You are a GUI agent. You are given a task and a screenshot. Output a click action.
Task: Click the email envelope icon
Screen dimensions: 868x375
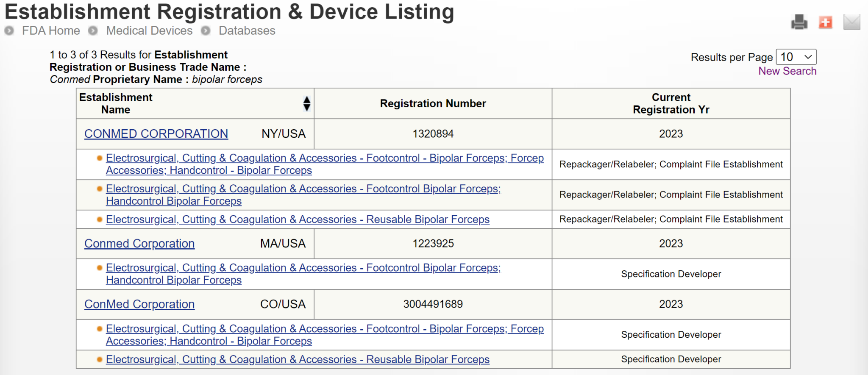(x=852, y=23)
